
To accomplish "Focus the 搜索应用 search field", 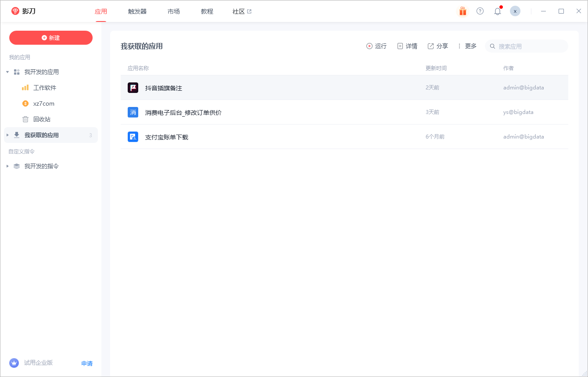I will [527, 46].
